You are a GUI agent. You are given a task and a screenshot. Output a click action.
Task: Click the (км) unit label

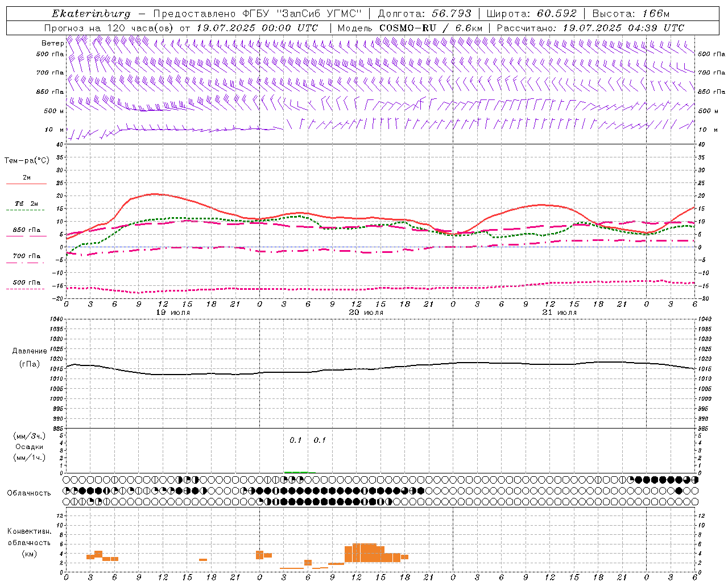(x=29, y=554)
